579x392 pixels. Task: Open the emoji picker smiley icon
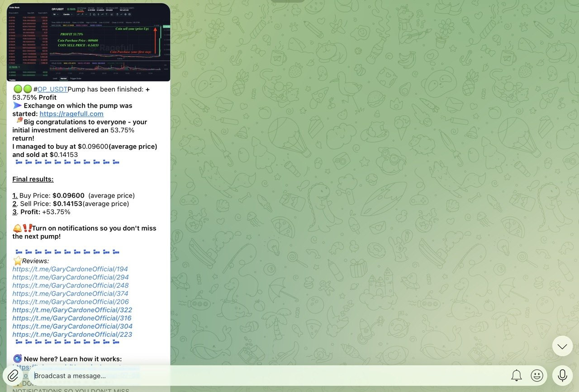[537, 375]
